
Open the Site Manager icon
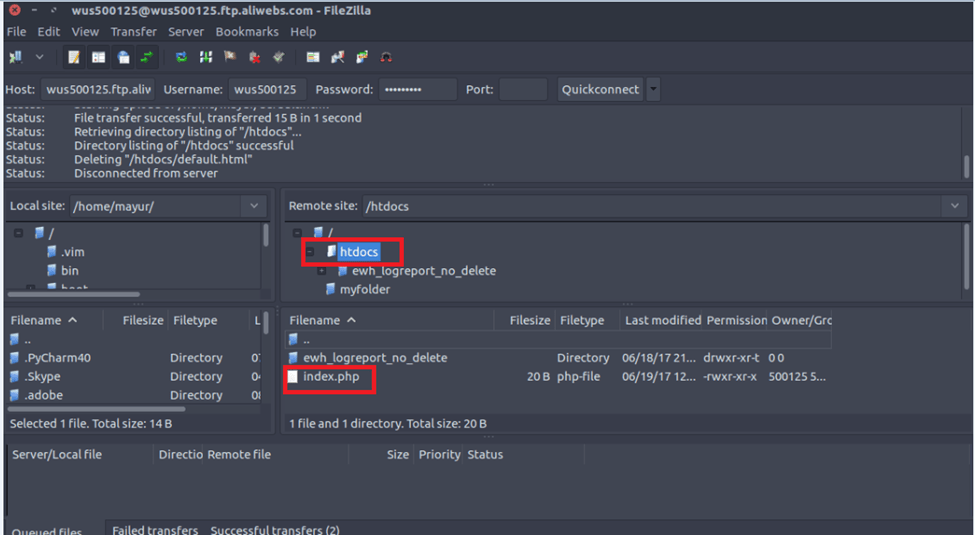(x=16, y=57)
